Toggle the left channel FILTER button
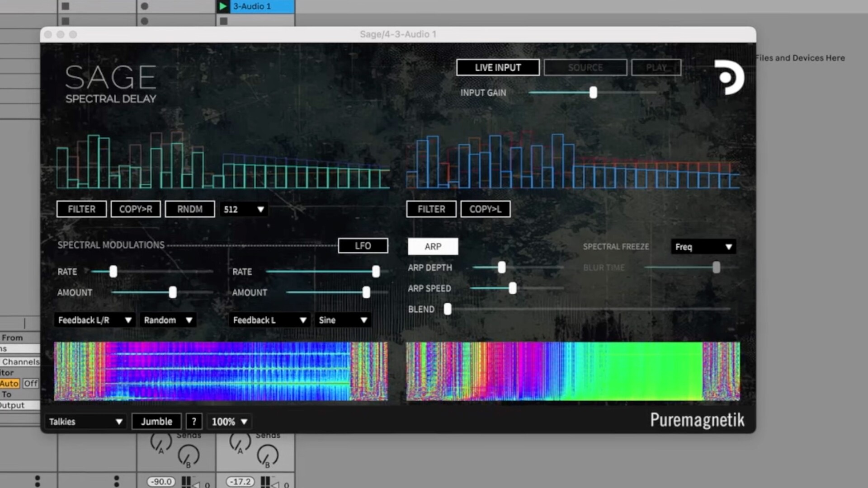The image size is (868, 488). [x=81, y=209]
